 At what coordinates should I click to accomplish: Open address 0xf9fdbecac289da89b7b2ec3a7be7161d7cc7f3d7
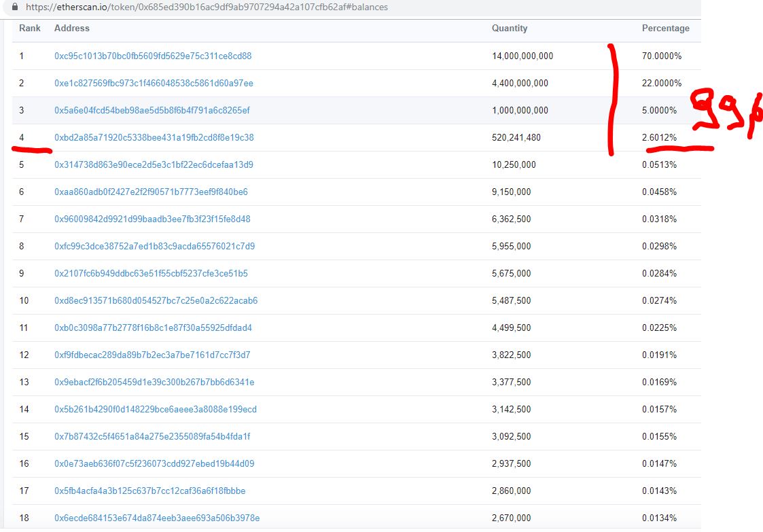(x=151, y=355)
